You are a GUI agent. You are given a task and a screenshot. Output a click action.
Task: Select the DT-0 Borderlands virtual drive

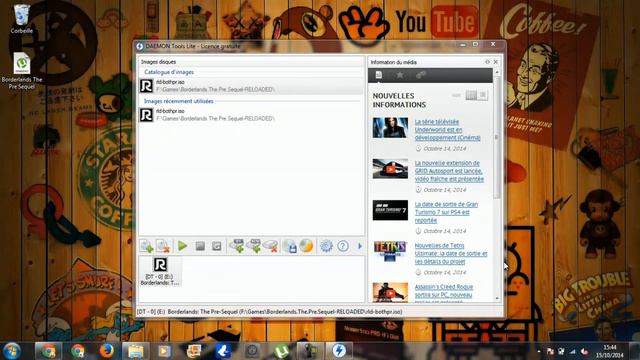pyautogui.click(x=160, y=271)
